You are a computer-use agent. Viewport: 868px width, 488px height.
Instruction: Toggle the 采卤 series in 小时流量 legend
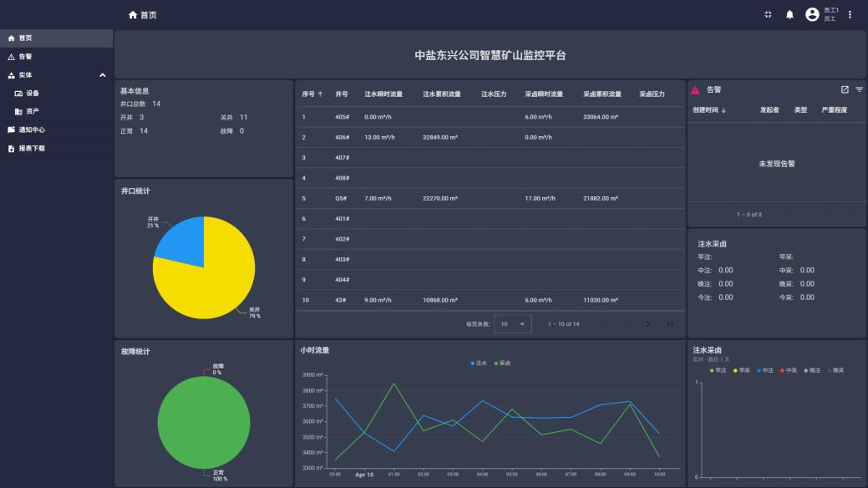[x=503, y=363]
